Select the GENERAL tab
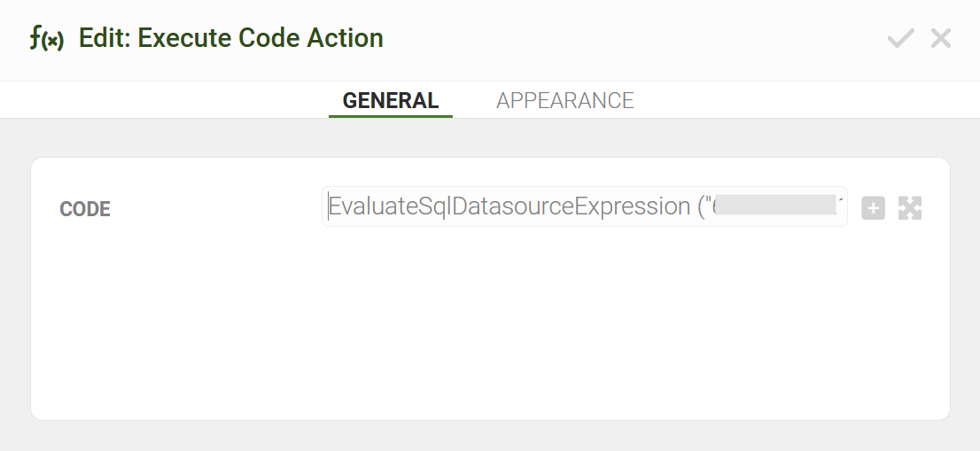 pyautogui.click(x=391, y=101)
